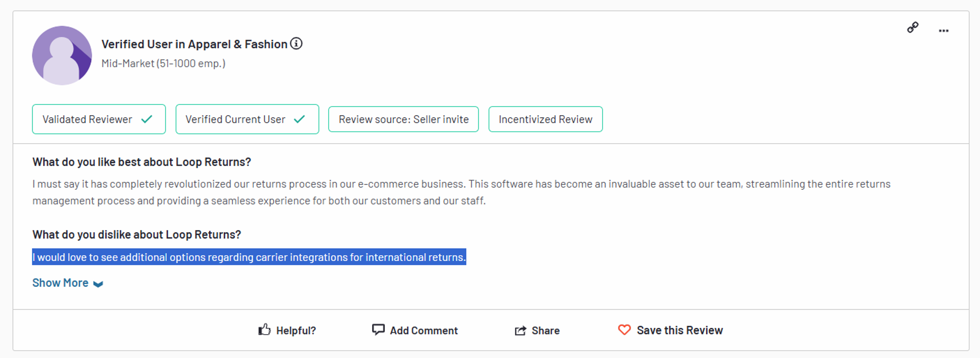Viewport: 980px width, 358px height.
Task: Click the heart icon to save review
Action: (x=624, y=329)
